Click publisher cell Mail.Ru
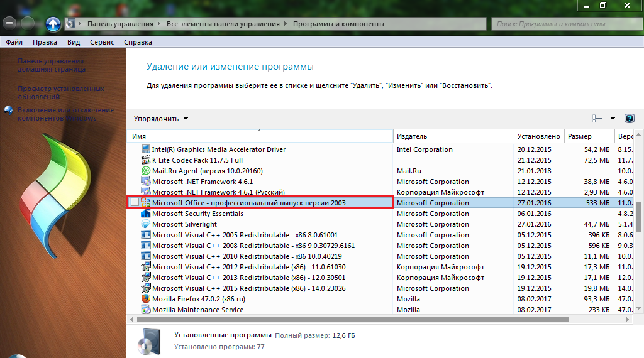Image resolution: width=644 pixels, height=358 pixels. click(x=409, y=171)
